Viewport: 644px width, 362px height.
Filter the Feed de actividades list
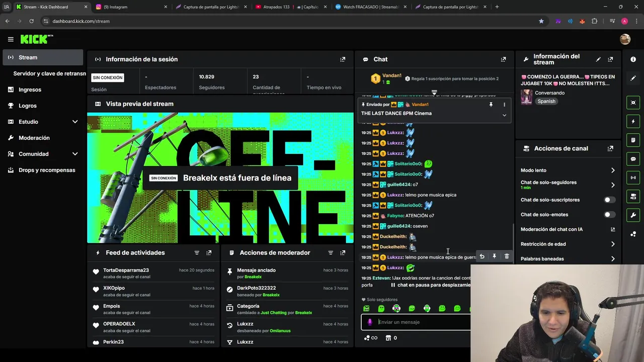pyautogui.click(x=197, y=253)
